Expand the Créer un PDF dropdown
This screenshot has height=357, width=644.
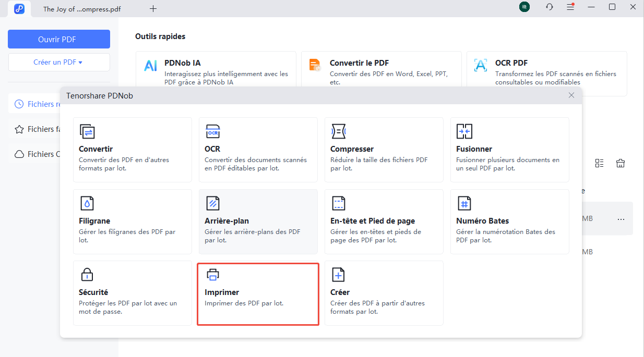point(58,63)
